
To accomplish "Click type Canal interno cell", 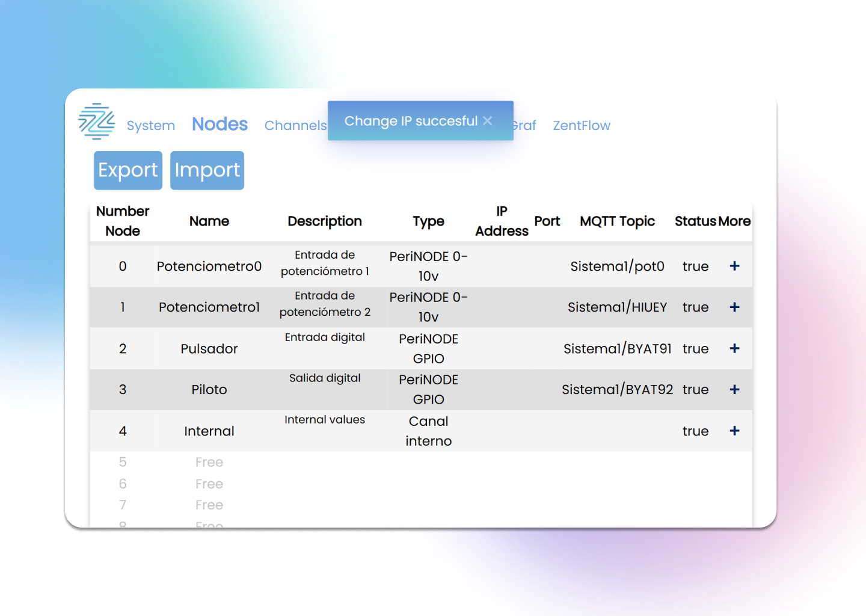I will (x=429, y=431).
